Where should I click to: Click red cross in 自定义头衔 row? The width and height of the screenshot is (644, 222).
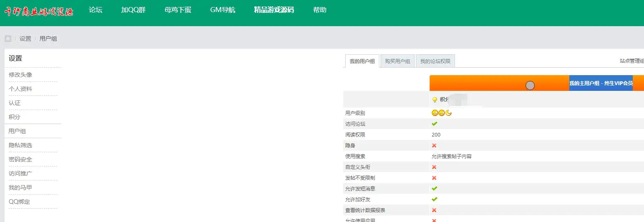[434, 167]
